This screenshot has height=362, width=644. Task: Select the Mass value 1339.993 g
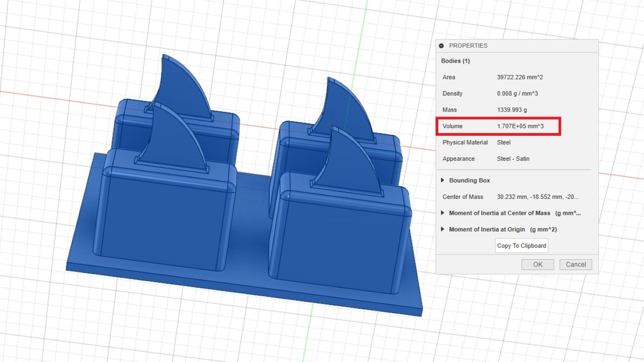click(512, 110)
